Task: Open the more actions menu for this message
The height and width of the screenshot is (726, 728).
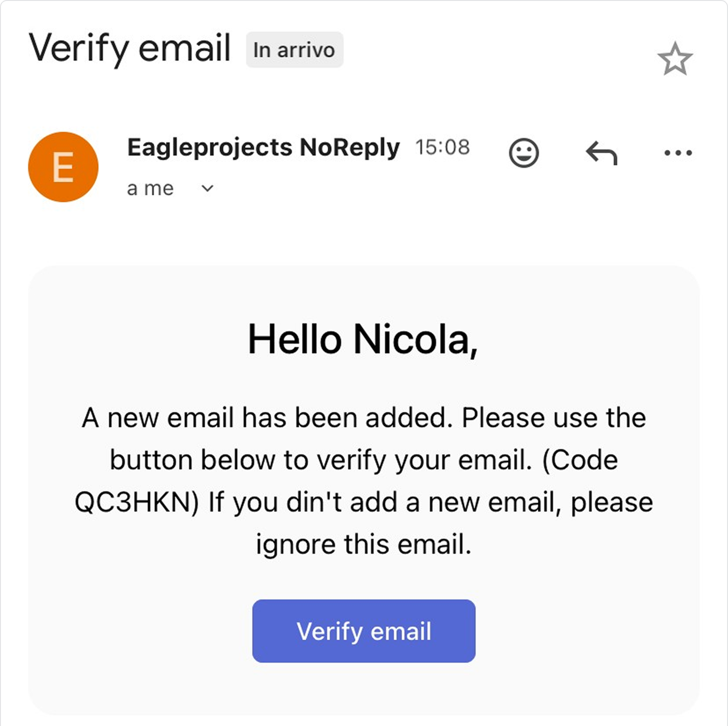Action: tap(678, 153)
